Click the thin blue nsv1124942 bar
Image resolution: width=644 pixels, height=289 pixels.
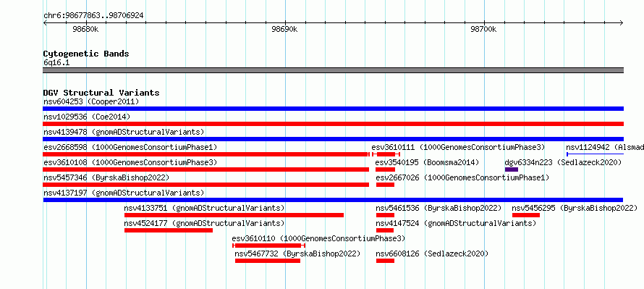tap(595, 154)
